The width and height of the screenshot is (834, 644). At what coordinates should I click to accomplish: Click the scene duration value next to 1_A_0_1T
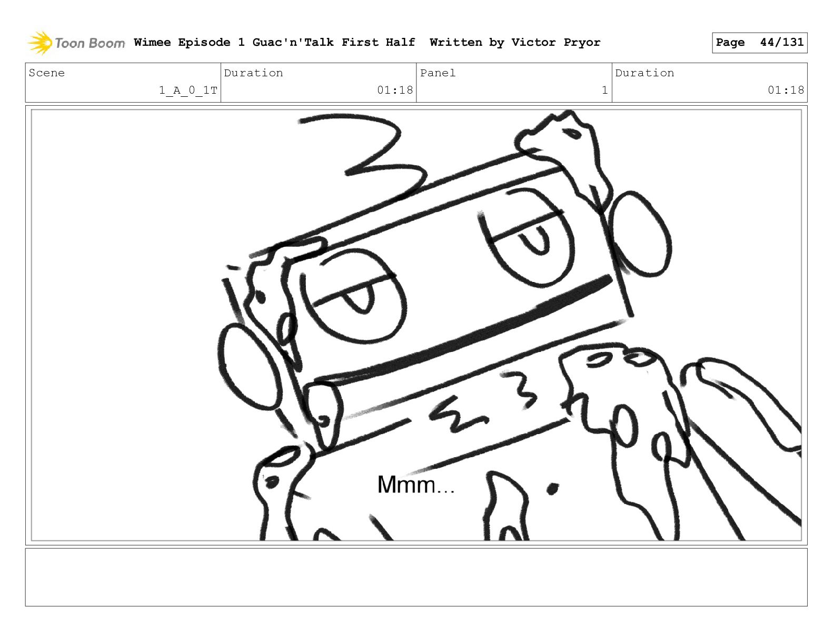395,90
